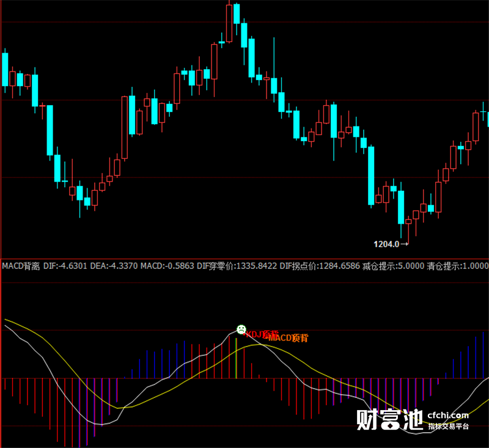Screen dimensions: 489x448
Task: Click the green-yellow MACD histogram bar at peak
Action: point(236,358)
